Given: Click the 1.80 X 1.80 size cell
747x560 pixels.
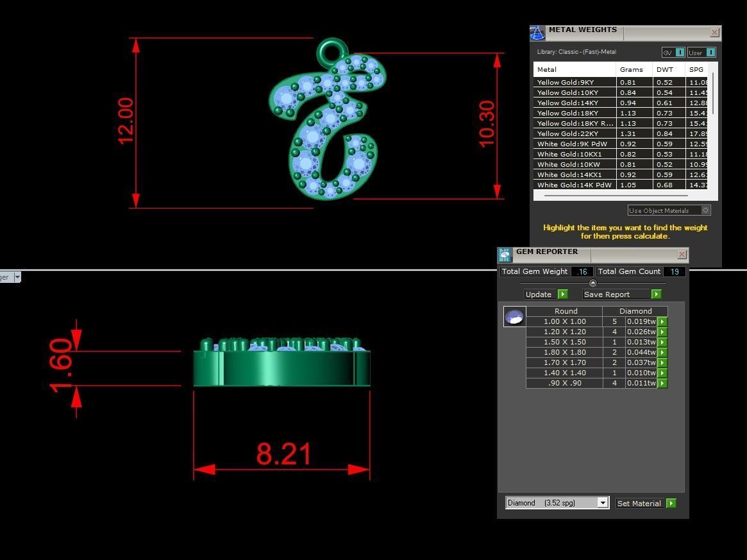Looking at the screenshot, I should pyautogui.click(x=564, y=352).
